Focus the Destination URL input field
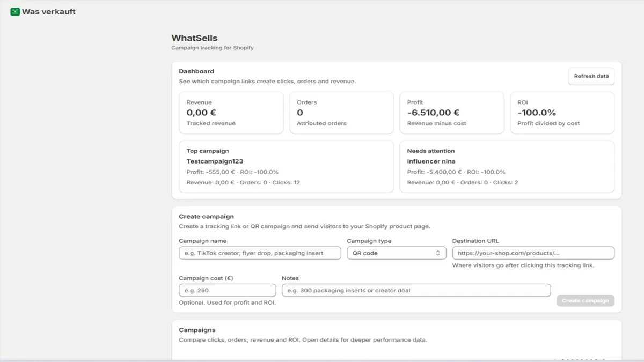The width and height of the screenshot is (644, 362). 533,253
